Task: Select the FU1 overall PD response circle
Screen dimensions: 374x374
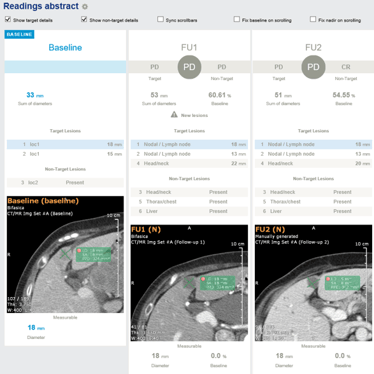Action: (189, 67)
